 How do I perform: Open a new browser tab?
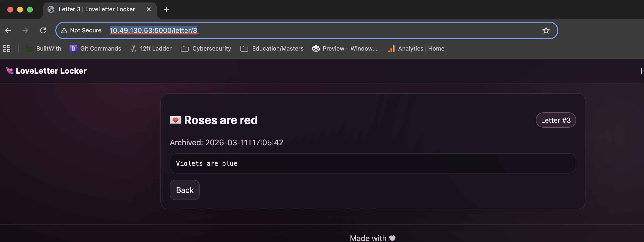(166, 10)
